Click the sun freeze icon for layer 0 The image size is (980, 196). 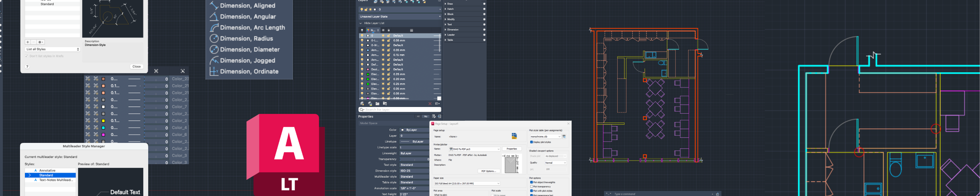pyautogui.click(x=383, y=36)
